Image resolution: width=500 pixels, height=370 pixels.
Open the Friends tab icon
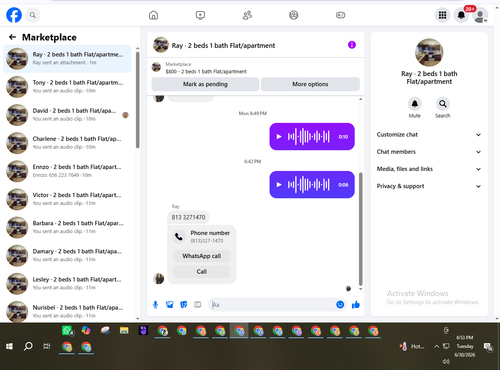point(247,15)
